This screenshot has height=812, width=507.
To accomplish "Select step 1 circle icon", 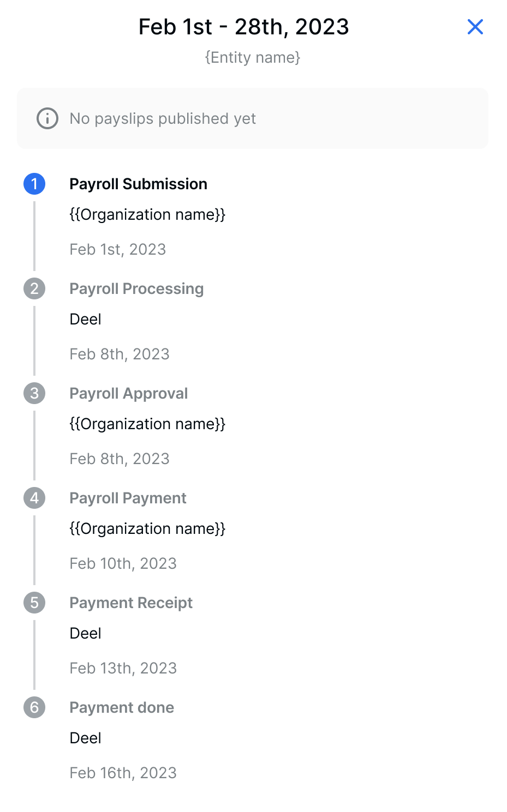I will tap(34, 184).
